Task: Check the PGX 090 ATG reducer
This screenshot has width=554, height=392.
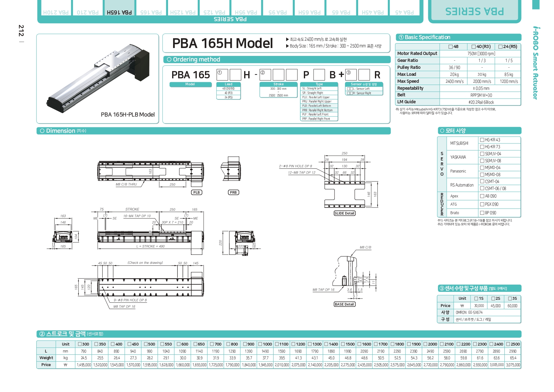Action: [x=482, y=204]
